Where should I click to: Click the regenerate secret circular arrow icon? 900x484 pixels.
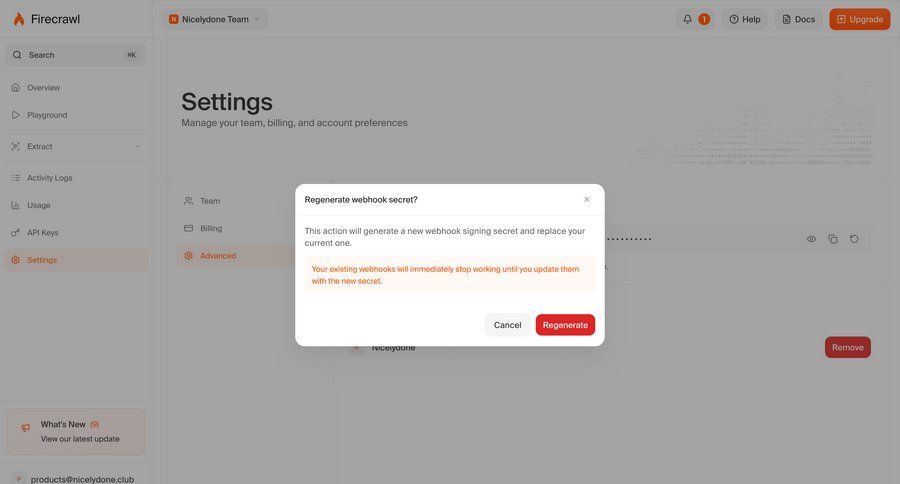[x=854, y=239]
